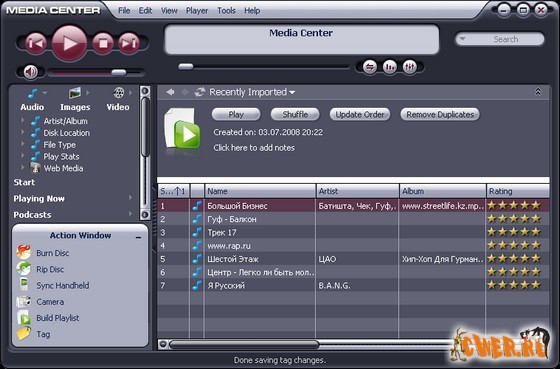Expand the Artist/Album tree node
This screenshot has width=560, height=369.
tap(22, 120)
